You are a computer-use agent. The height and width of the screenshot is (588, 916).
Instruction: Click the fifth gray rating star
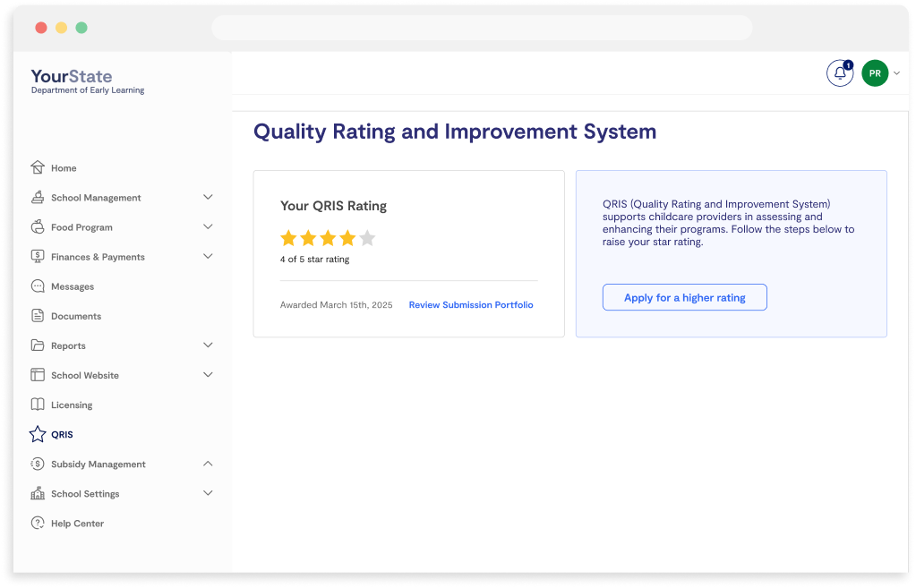click(367, 238)
